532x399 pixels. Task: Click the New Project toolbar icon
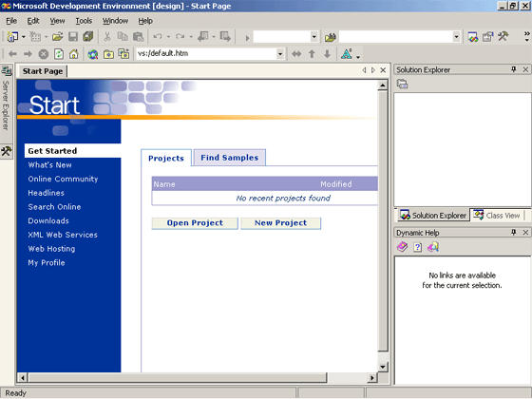coord(12,37)
